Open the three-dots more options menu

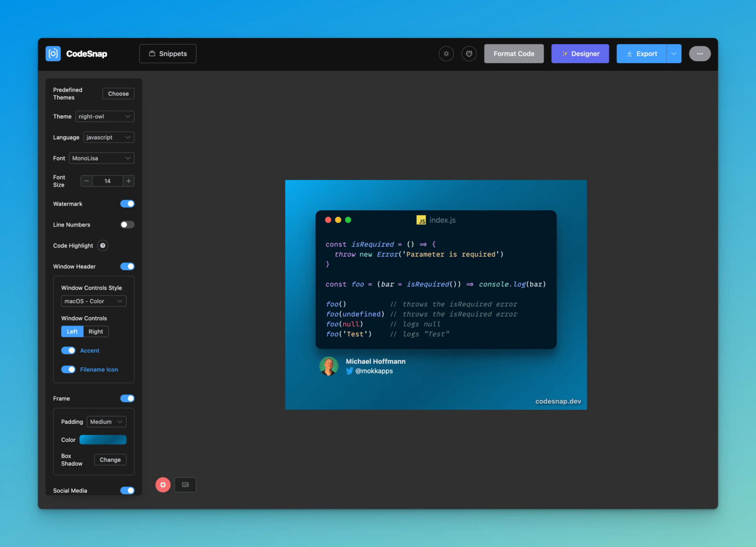700,54
